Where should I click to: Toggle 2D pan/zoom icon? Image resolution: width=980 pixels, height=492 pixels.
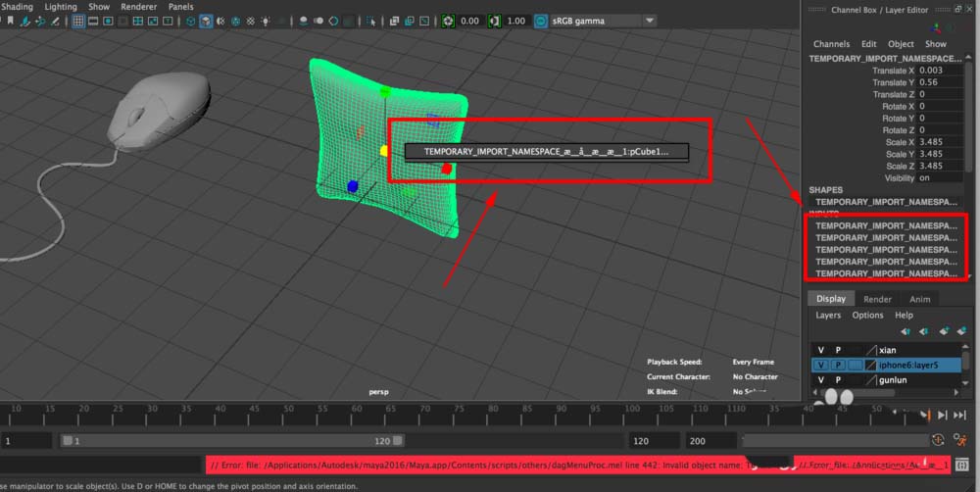pyautogui.click(x=40, y=21)
